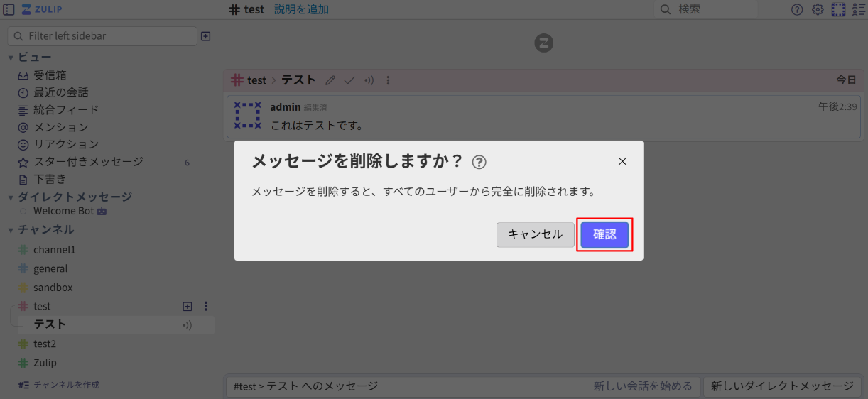The image size is (868, 399).
Task: Click resolve checkmark icon in topic header
Action: [349, 80]
